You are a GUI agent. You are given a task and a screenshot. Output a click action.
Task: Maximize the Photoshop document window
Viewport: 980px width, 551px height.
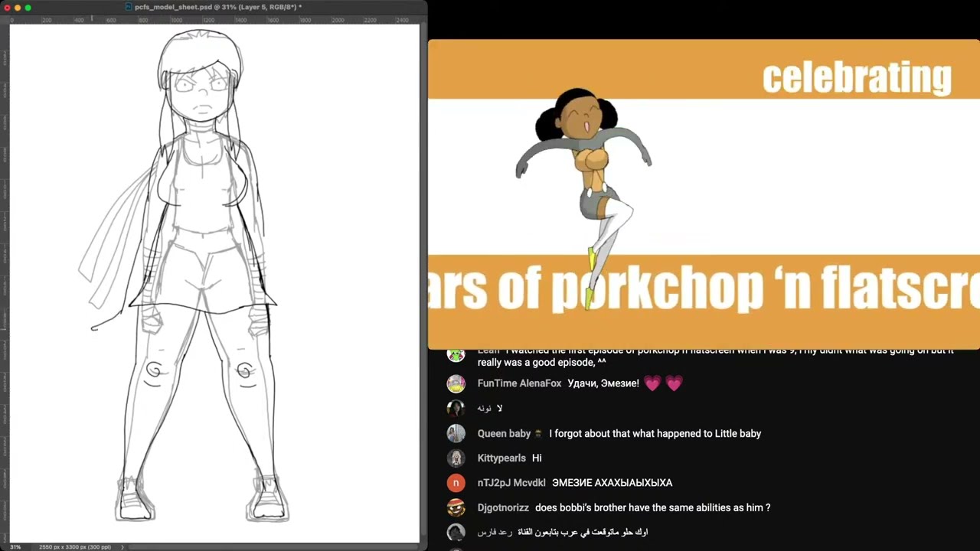(28, 7)
